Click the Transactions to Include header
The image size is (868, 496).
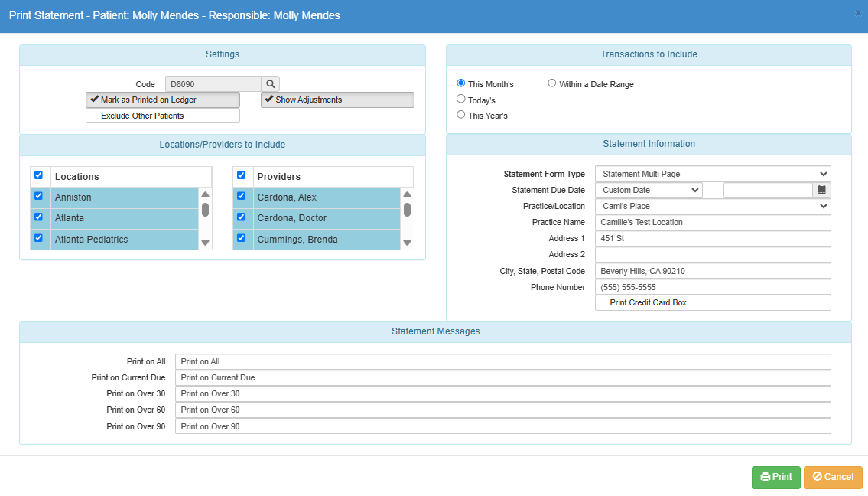click(649, 55)
